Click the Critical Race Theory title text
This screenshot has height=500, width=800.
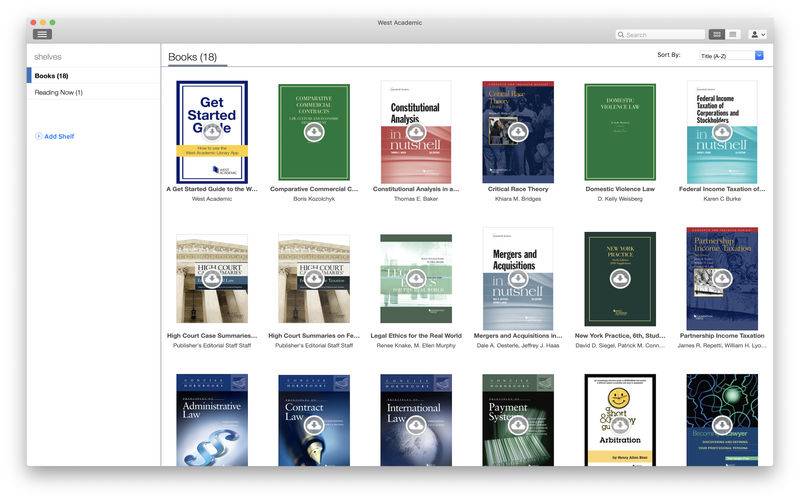(x=518, y=189)
